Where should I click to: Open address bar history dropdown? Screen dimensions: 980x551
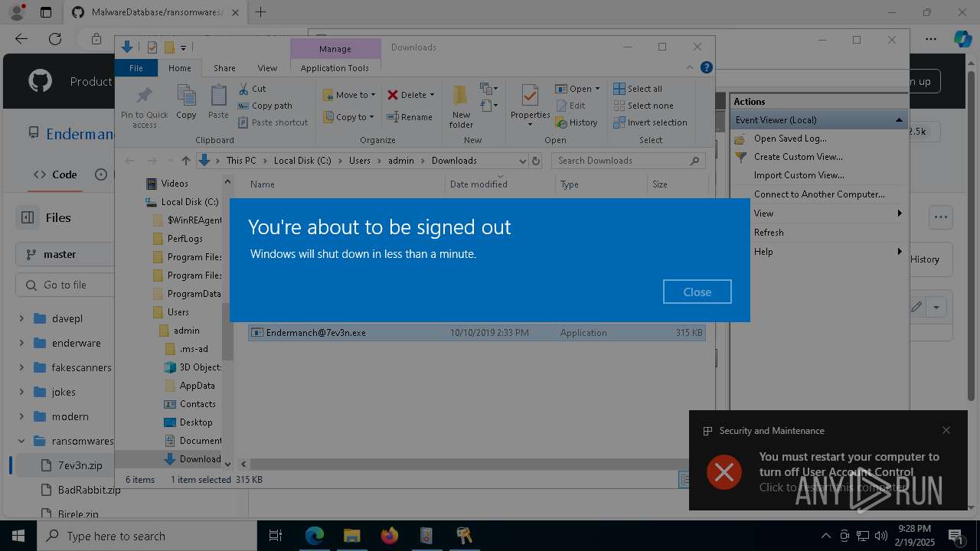pos(522,161)
